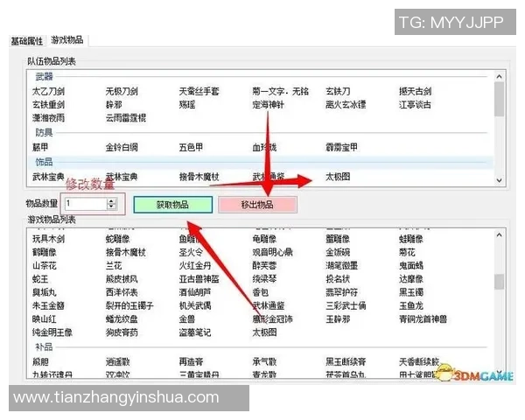
Task: Collapse the 武器 group header
Action: 45,77
